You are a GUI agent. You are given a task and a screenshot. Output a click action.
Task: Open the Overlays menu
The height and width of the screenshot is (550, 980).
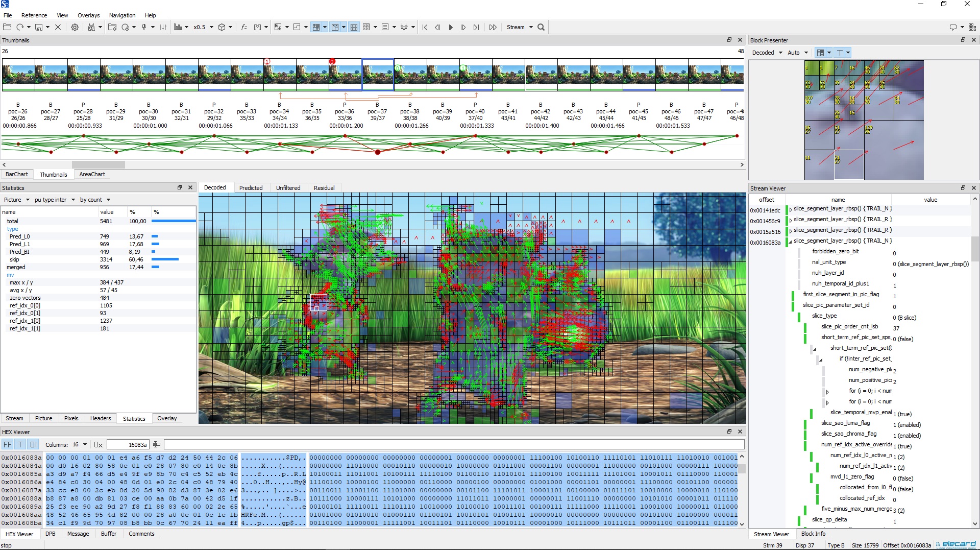pyautogui.click(x=88, y=15)
